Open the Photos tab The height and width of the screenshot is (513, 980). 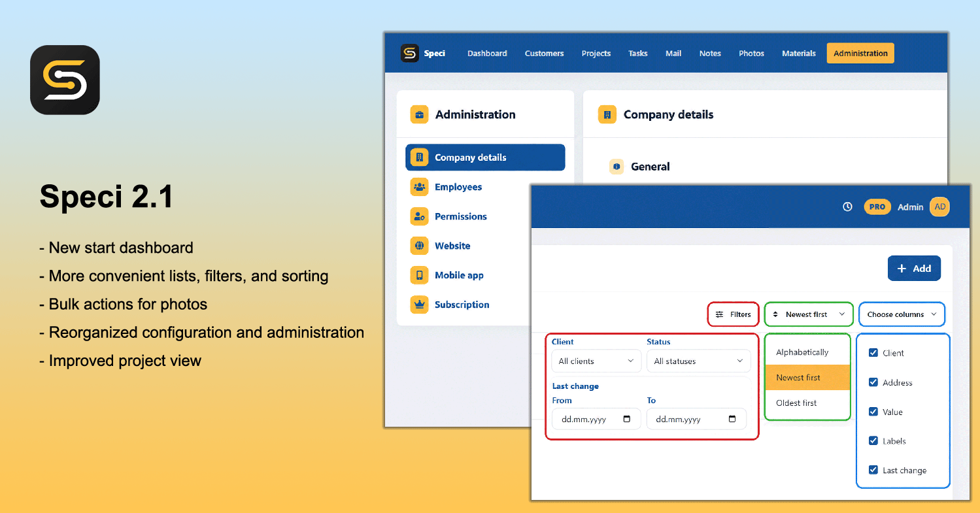tap(751, 54)
